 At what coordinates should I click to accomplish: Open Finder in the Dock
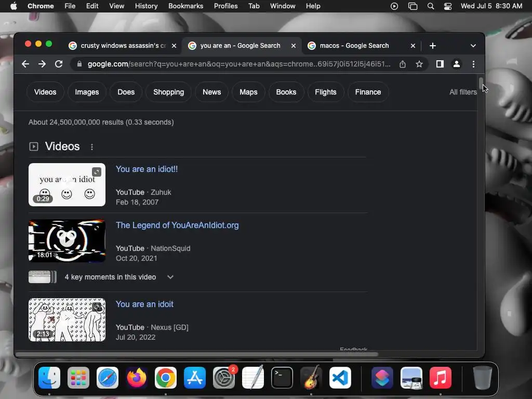point(49,378)
